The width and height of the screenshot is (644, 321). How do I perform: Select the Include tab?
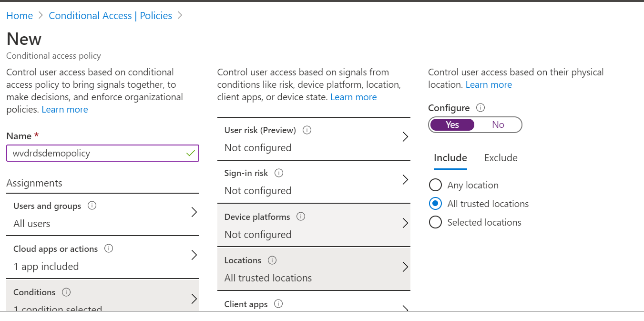point(450,158)
